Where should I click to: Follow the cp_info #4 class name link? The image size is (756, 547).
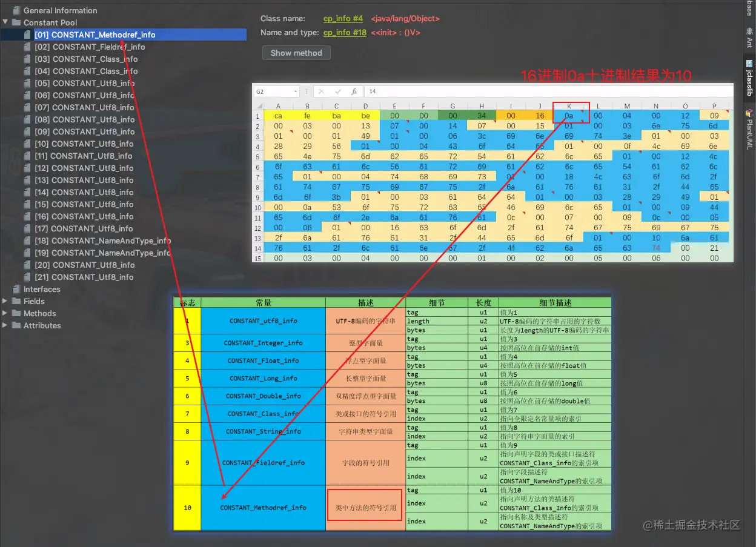(x=343, y=19)
